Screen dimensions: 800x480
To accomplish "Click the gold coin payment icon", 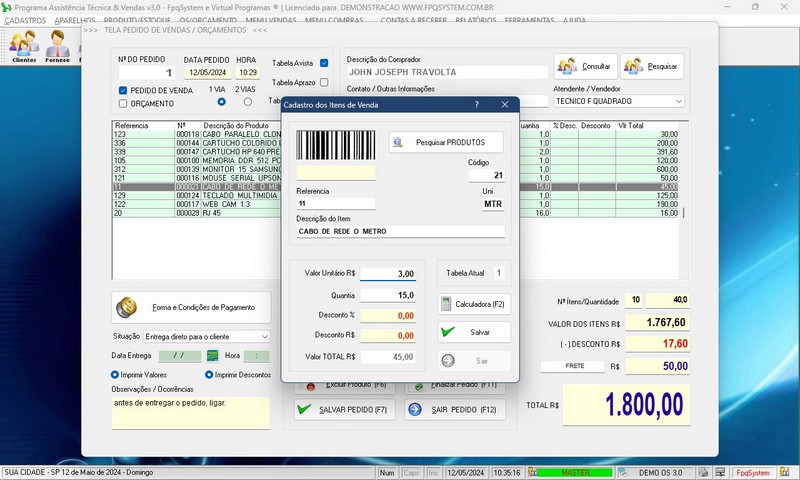I will (126, 308).
